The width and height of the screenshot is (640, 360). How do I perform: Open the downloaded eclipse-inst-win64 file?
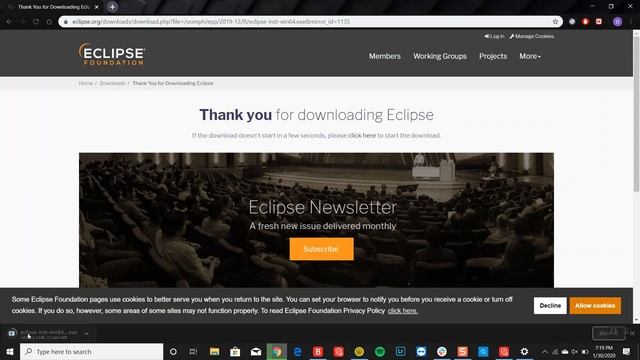[43, 334]
